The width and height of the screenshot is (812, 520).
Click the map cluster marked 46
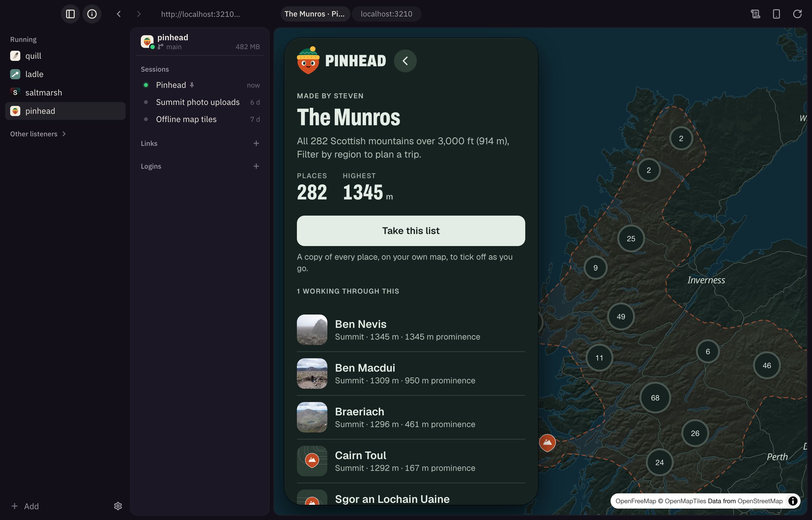pos(766,365)
